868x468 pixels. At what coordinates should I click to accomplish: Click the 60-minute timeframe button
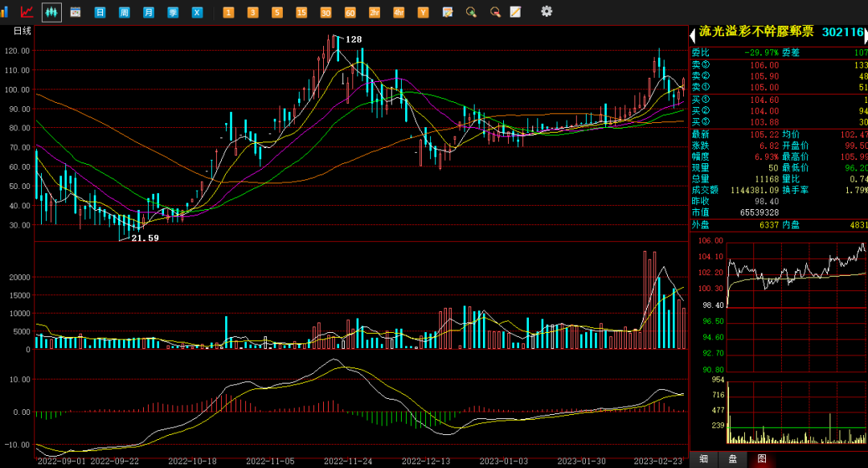350,13
